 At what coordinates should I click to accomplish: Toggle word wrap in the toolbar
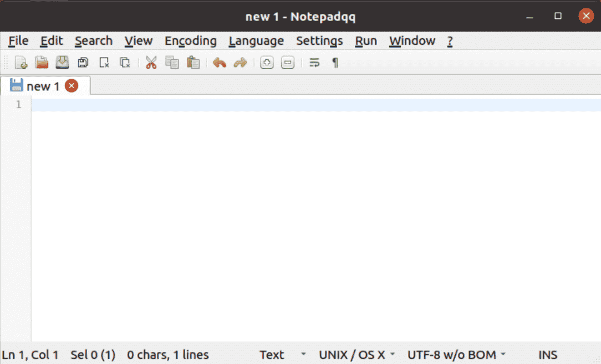[x=314, y=63]
